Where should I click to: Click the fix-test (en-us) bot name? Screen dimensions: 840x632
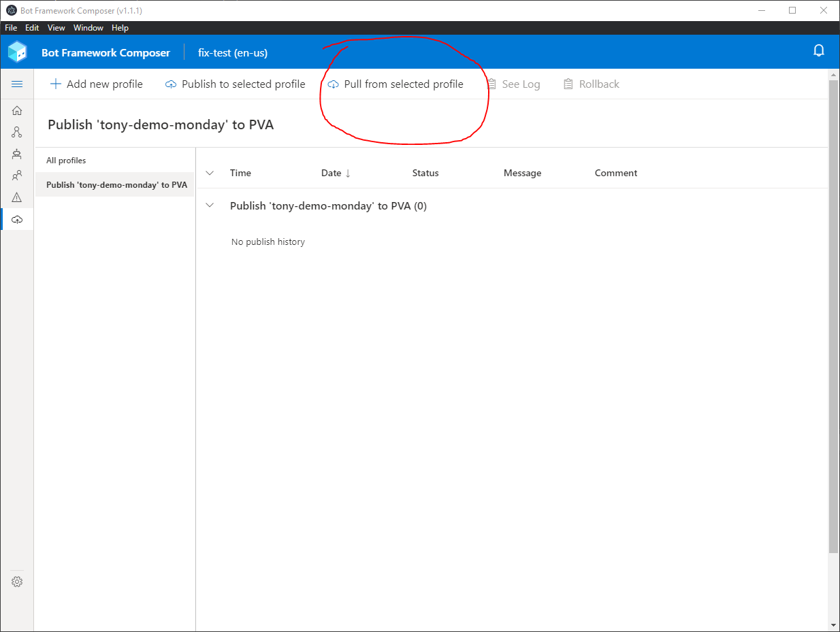point(233,52)
